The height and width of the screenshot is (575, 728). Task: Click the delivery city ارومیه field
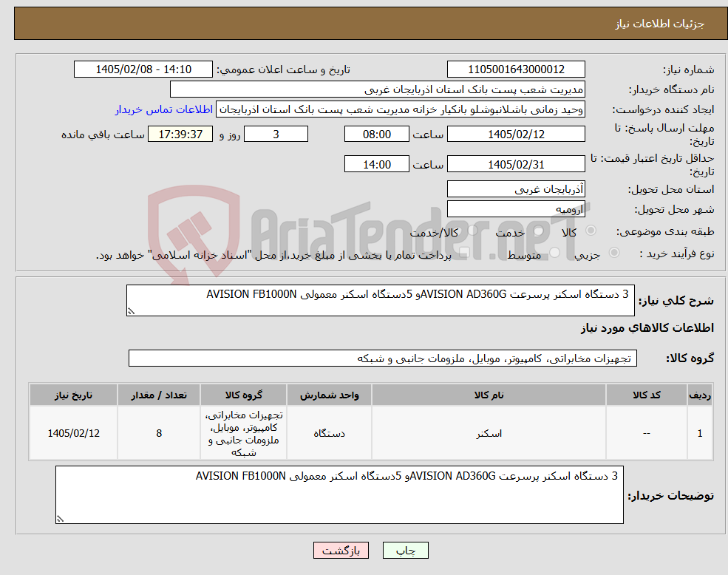click(x=516, y=209)
